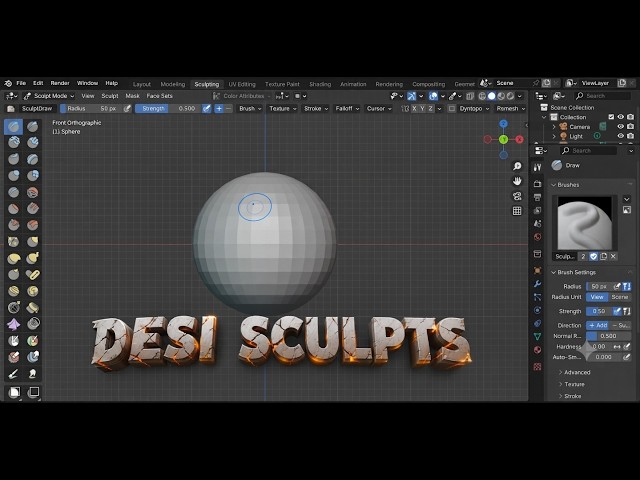Hide the Camera object with eye icon
This screenshot has height=480, width=640.
coord(621,127)
